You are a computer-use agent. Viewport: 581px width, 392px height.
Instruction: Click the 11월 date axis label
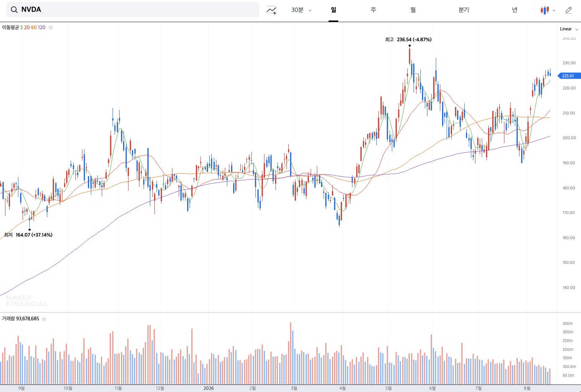[x=118, y=388]
